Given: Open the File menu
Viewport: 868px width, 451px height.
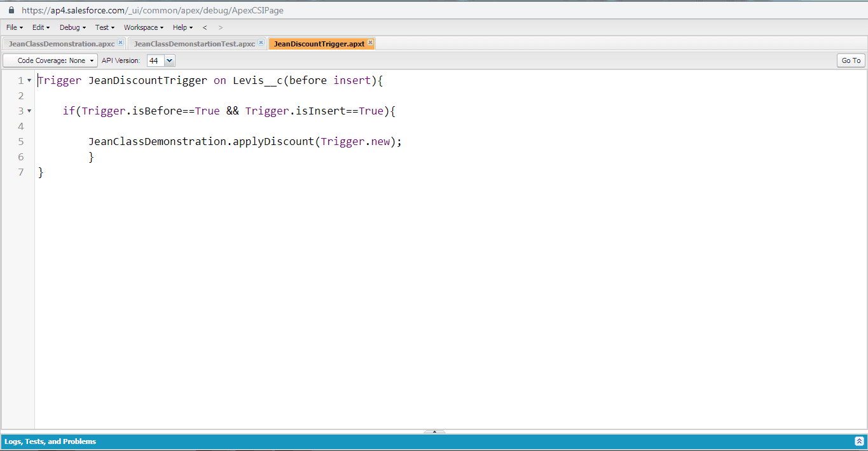Looking at the screenshot, I should coord(14,27).
